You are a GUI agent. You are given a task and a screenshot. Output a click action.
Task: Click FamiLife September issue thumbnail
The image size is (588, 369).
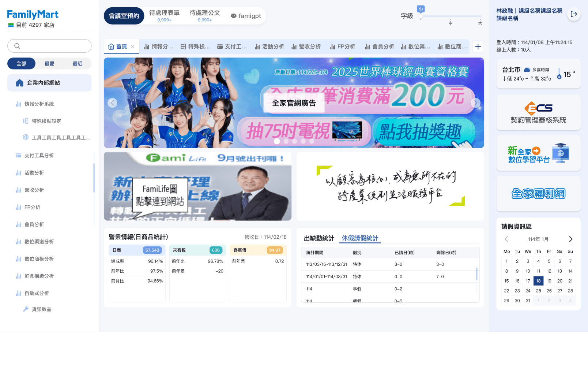[197, 186]
